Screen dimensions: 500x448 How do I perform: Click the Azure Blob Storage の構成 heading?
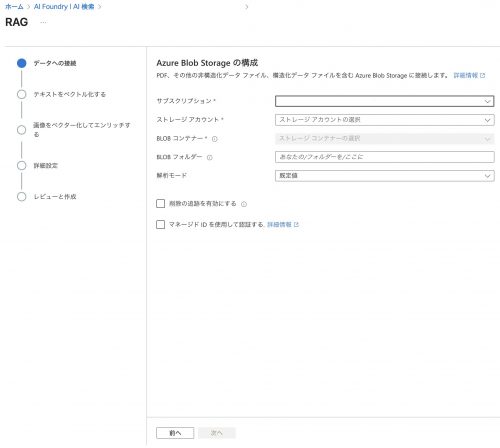tap(207, 63)
